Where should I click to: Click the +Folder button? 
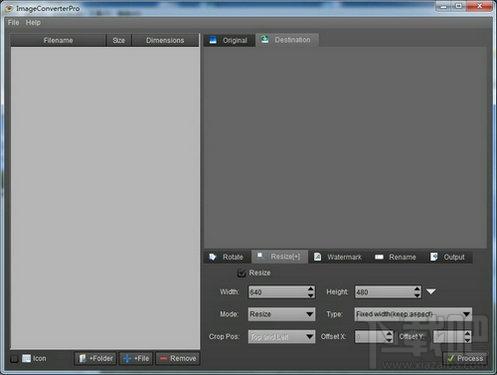(x=95, y=359)
